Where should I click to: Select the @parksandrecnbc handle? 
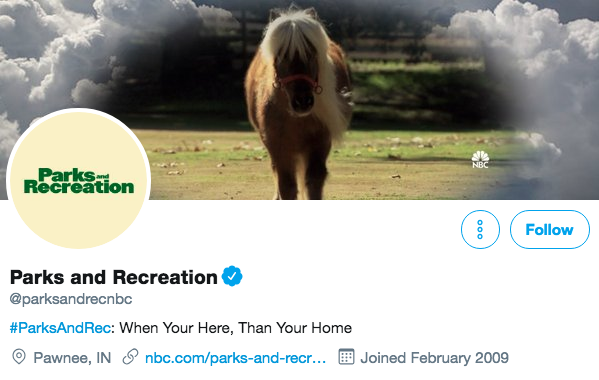71,299
